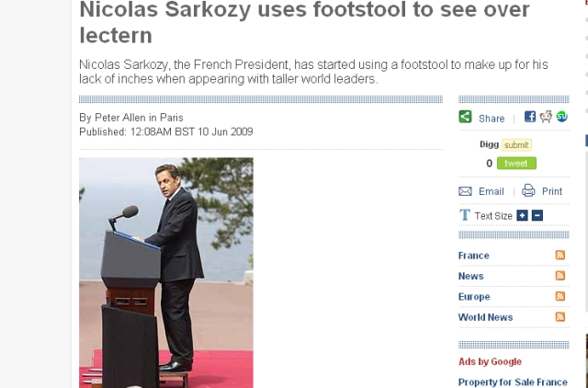Decrease text size with the minus button

pos(537,215)
